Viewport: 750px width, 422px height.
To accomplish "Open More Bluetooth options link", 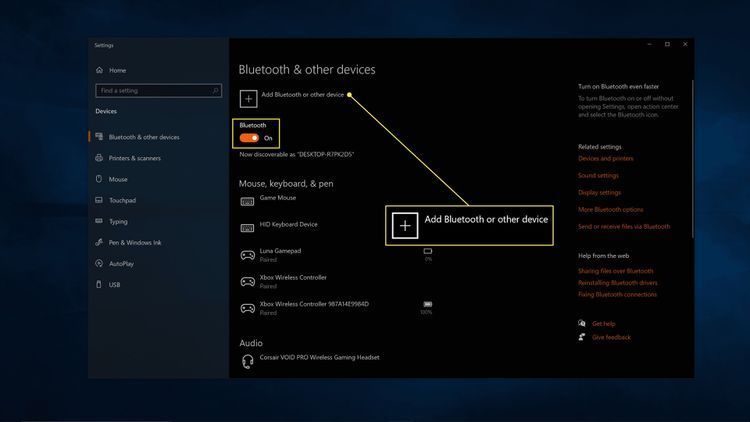I will [x=610, y=209].
